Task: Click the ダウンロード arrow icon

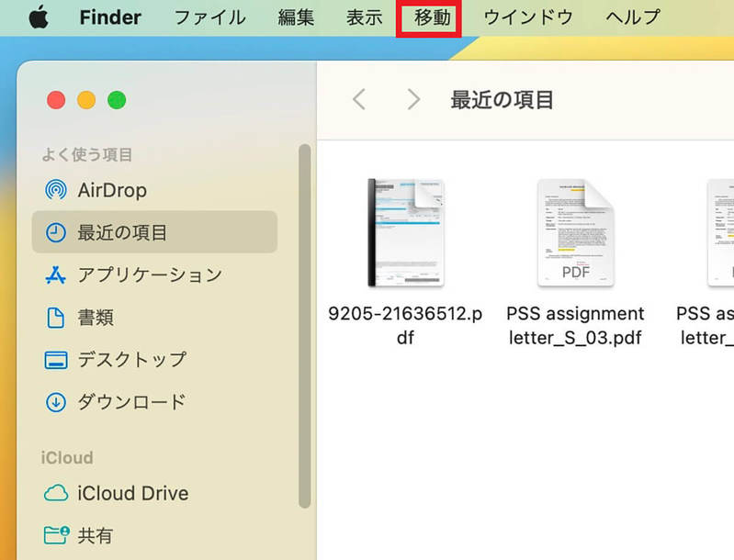Action: pos(56,402)
